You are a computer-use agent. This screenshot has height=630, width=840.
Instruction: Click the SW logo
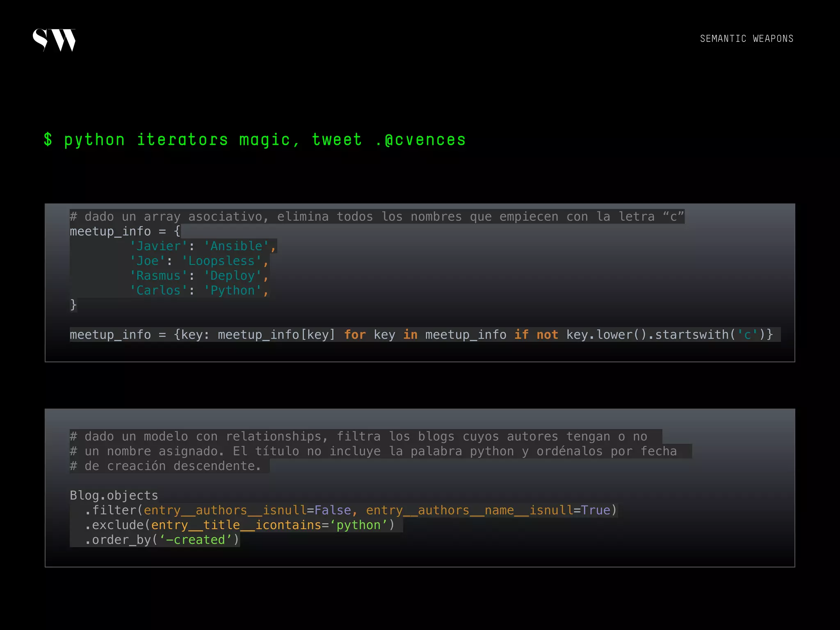[x=54, y=40]
